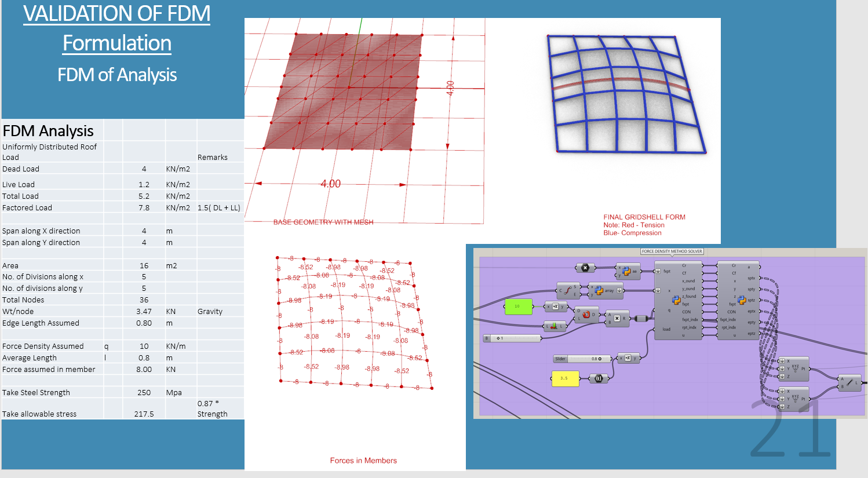Click the grip of the 0.8 number slider
This screenshot has height=478, width=868.
pyautogui.click(x=600, y=359)
